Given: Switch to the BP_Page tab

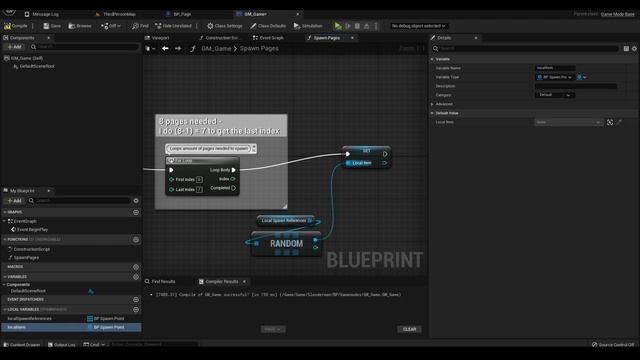Looking at the screenshot, I should (x=179, y=14).
